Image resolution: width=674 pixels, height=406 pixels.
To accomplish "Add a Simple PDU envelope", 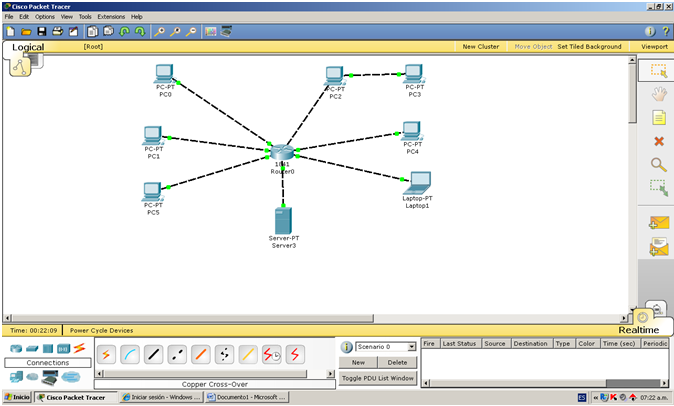I will [659, 223].
